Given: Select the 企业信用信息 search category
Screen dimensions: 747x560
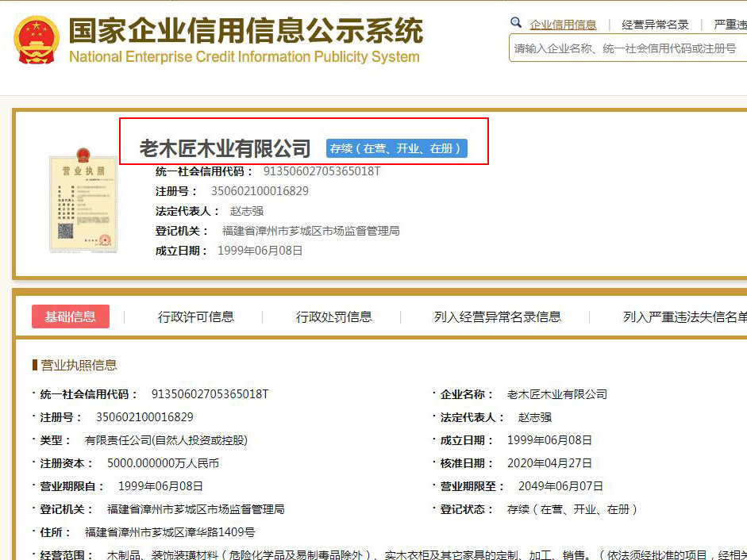Looking at the screenshot, I should (563, 25).
